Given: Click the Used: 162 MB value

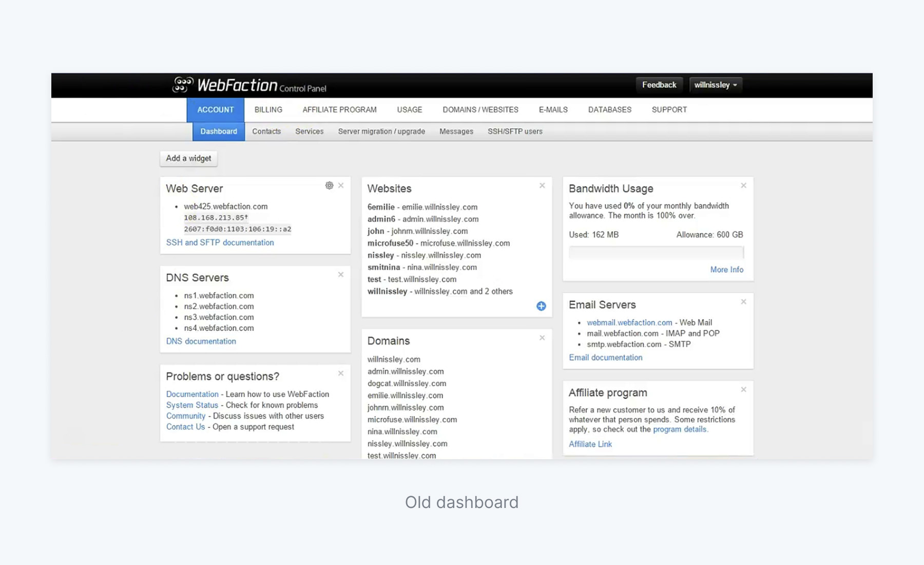Looking at the screenshot, I should [593, 235].
